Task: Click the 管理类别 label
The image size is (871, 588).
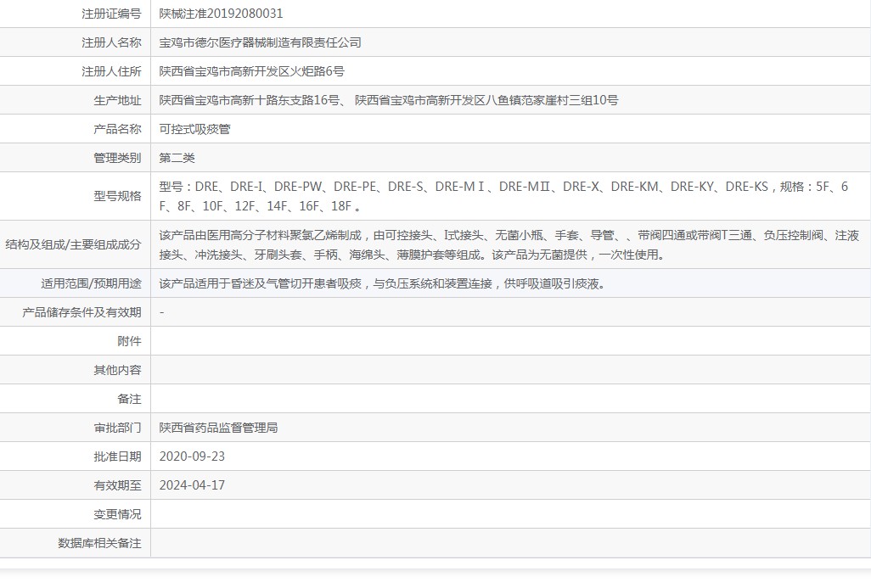Action: (117, 158)
